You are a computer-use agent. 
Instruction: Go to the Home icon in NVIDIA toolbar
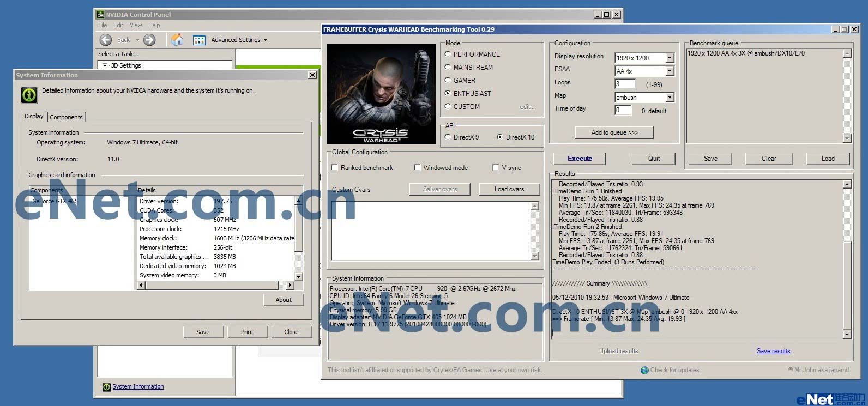pyautogui.click(x=177, y=40)
